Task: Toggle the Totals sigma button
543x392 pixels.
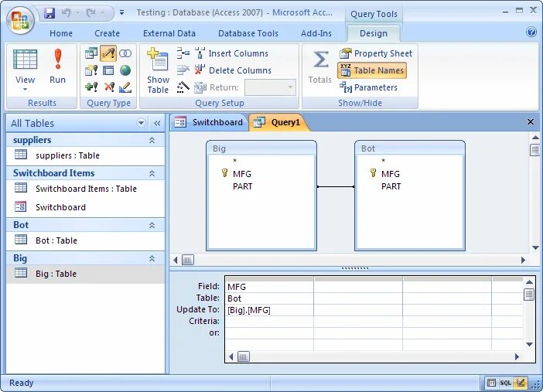Action: (320, 67)
